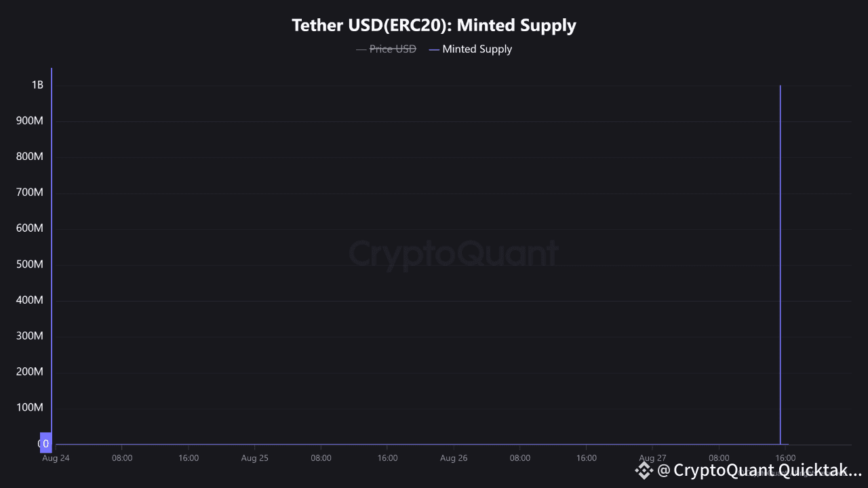Select the 500M y-axis label

29,264
